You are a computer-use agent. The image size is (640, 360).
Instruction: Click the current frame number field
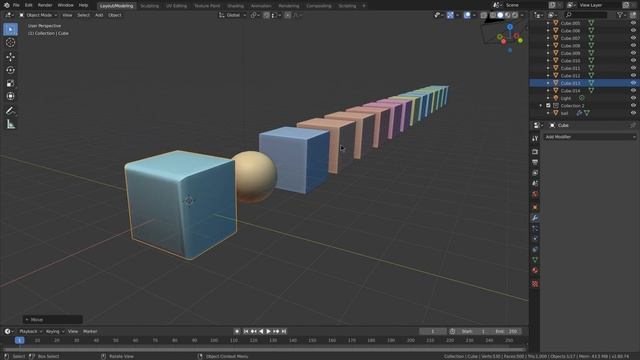pos(433,331)
